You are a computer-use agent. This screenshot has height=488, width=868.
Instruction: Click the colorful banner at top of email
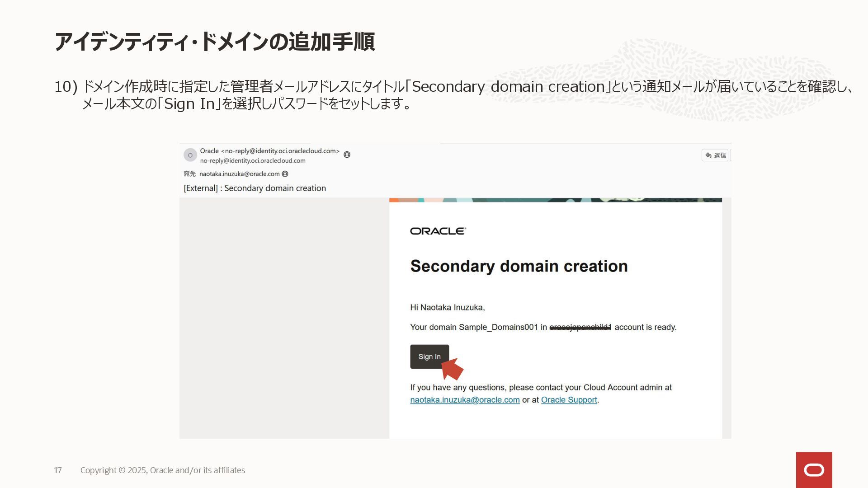[556, 200]
